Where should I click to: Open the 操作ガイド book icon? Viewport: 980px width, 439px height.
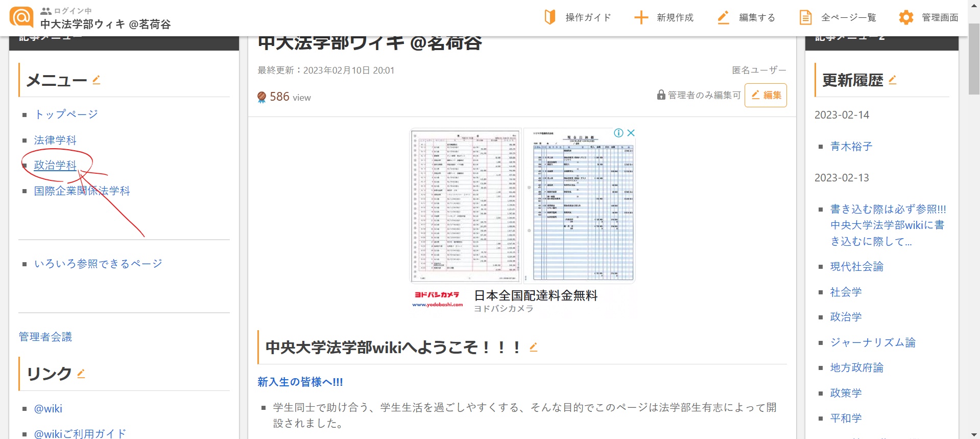pyautogui.click(x=550, y=17)
